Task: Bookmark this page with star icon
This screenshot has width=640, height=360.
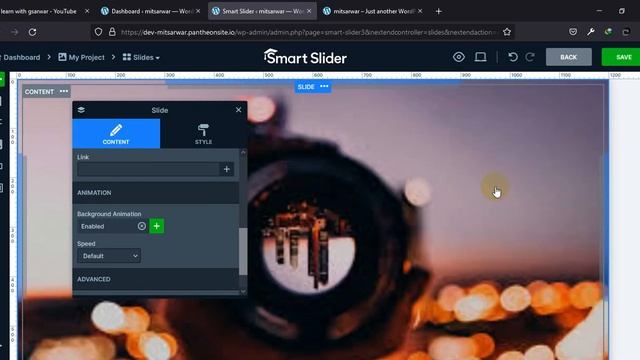Action: (507, 32)
